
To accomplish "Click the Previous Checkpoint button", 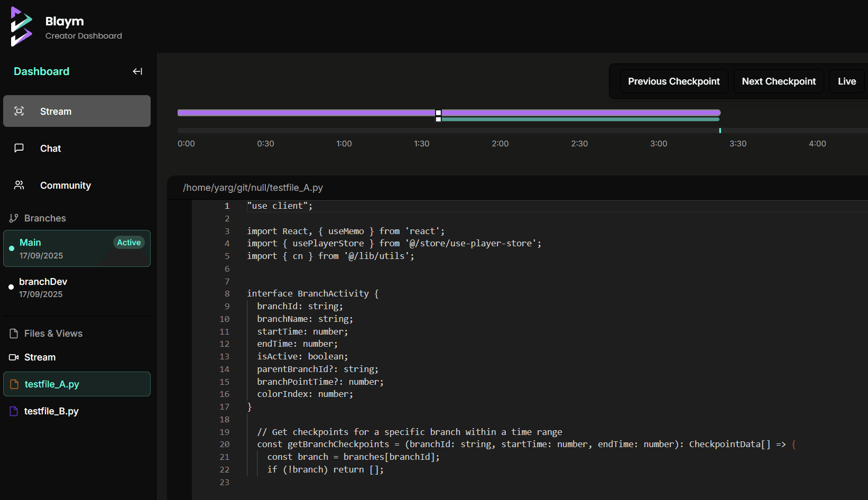I will (673, 81).
